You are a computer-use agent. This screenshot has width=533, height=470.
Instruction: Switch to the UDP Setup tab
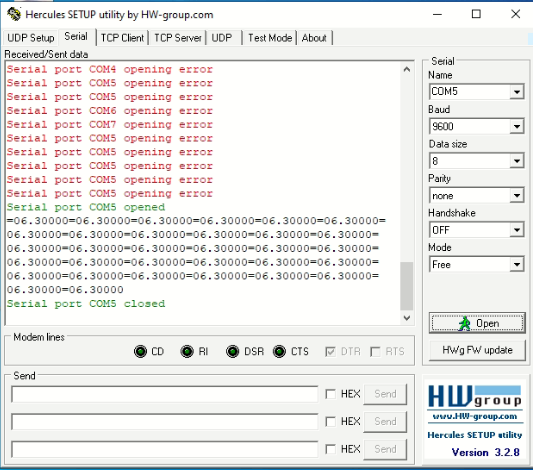pyautogui.click(x=31, y=38)
